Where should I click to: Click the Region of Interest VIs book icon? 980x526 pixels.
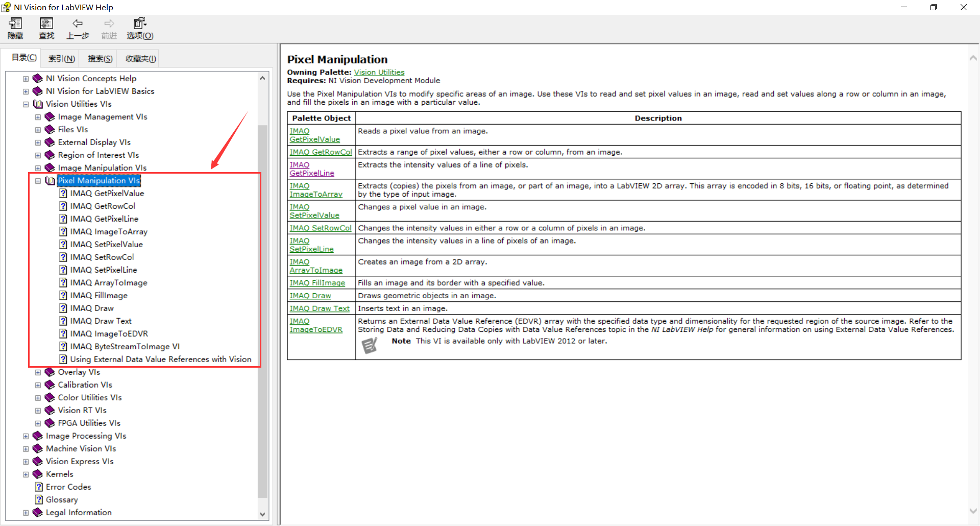[50, 155]
